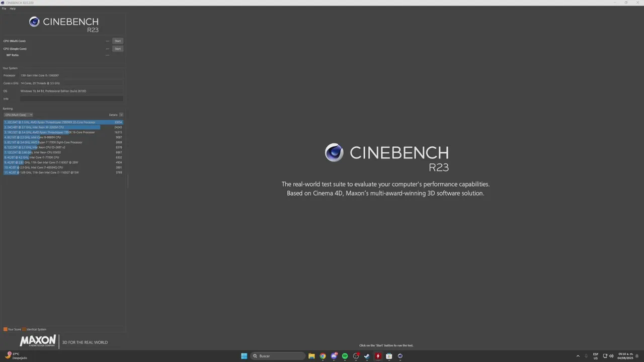Screen dimensions: 644x362
Task: Select the Xeon X5650 ranking row
Action: coord(63,152)
